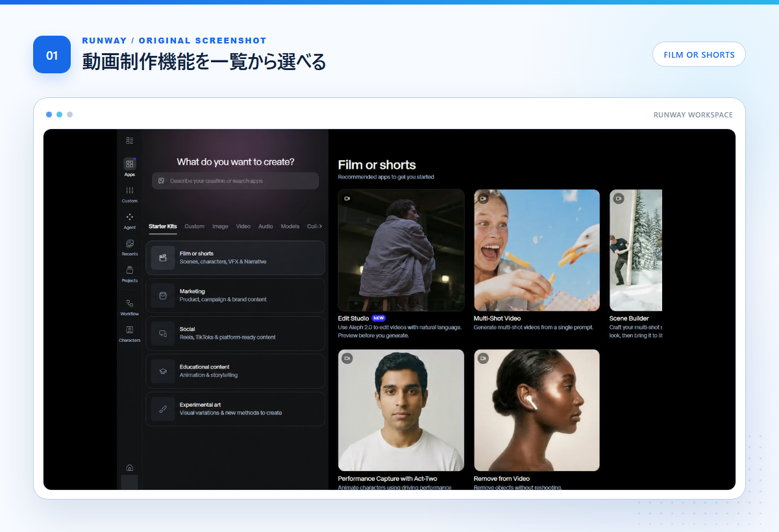Expand more category tabs with the chevron arrow

pos(320,226)
